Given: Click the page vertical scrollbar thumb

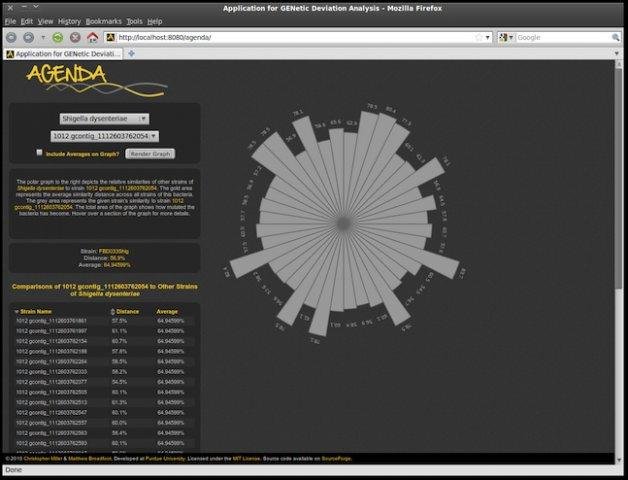Looking at the screenshot, I should tap(619, 178).
